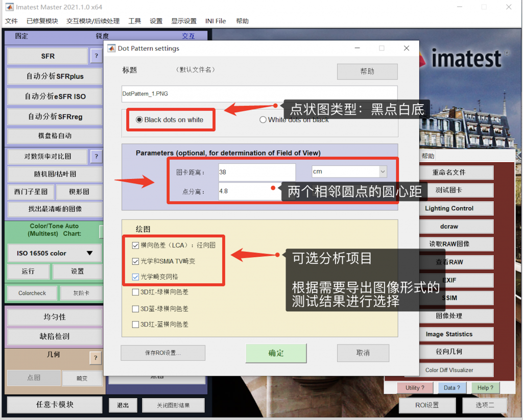Click the 西门子星图 button
523x420 pixels.
click(31, 192)
